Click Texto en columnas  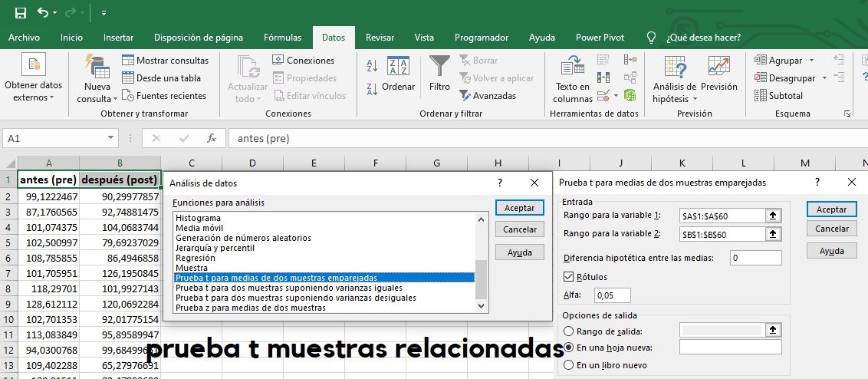[573, 79]
